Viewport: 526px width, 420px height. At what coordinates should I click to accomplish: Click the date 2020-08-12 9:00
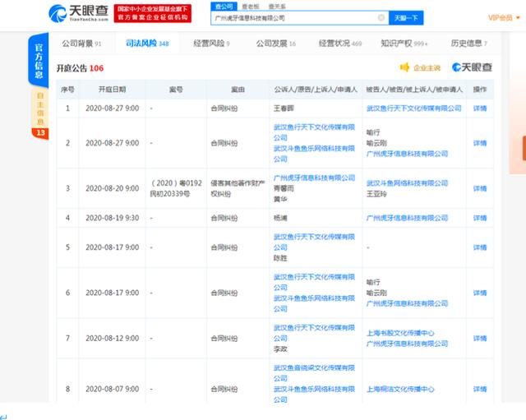112,339
